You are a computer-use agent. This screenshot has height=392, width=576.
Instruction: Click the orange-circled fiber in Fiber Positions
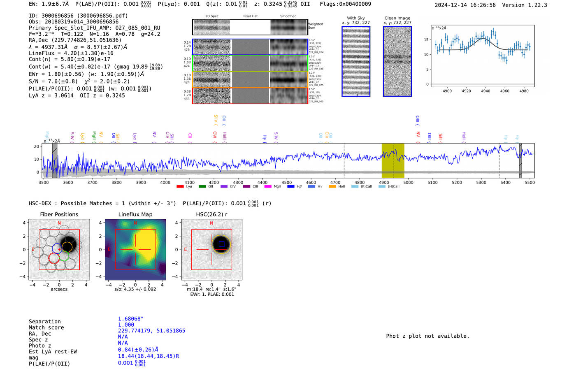(x=67, y=246)
